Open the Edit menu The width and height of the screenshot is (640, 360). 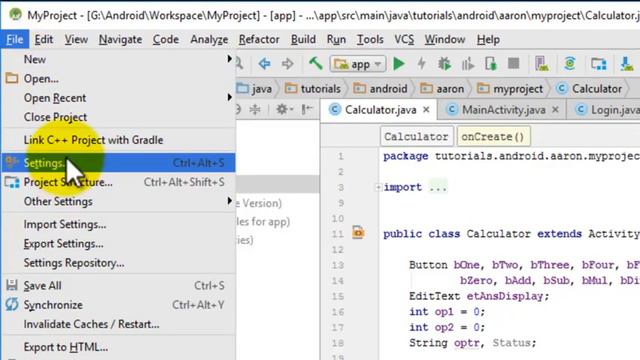pos(44,40)
